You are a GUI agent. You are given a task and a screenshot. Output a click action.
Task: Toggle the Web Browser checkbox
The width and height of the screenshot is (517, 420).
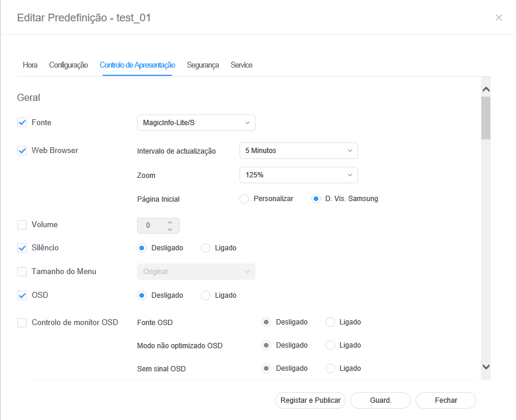tap(22, 151)
